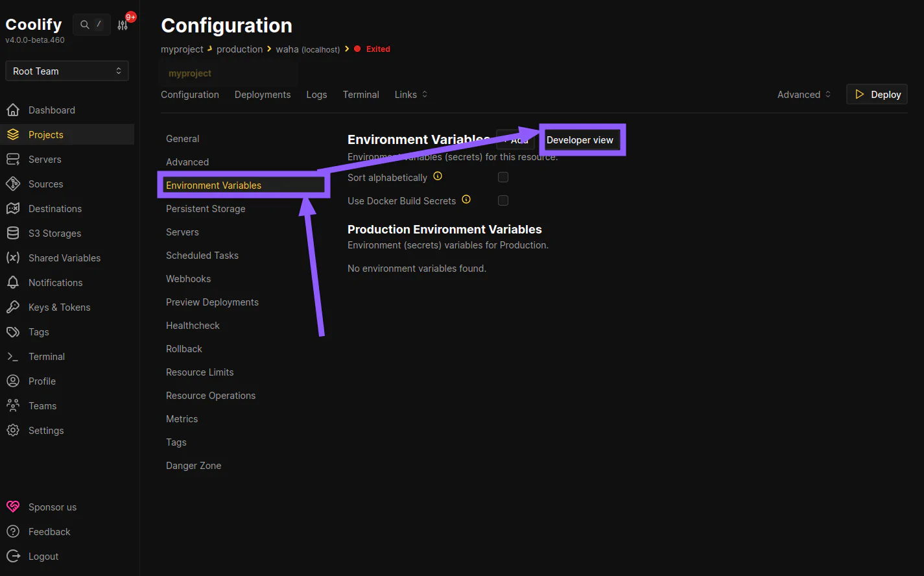The height and width of the screenshot is (576, 924).
Task: Select Danger Zone in the settings list
Action: pyautogui.click(x=193, y=465)
